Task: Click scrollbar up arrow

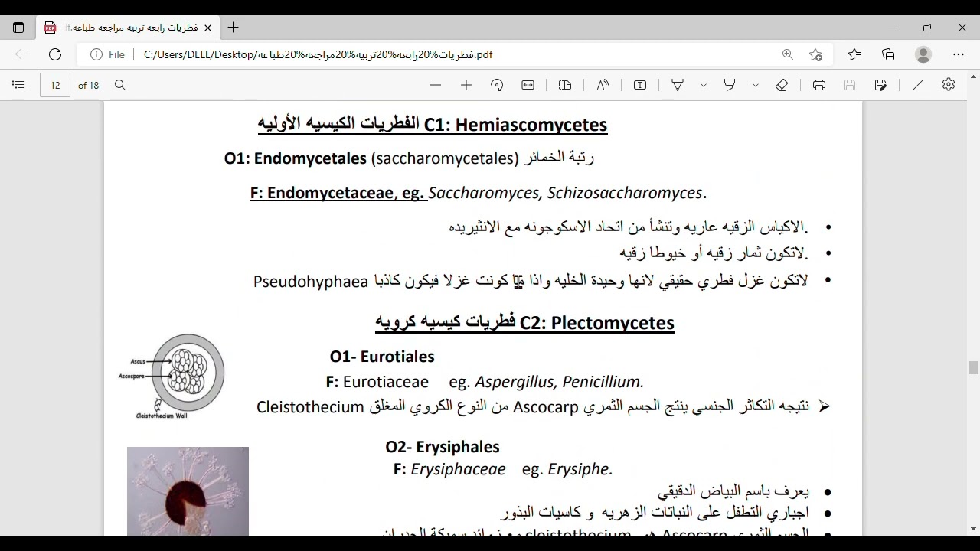Action: point(973,77)
